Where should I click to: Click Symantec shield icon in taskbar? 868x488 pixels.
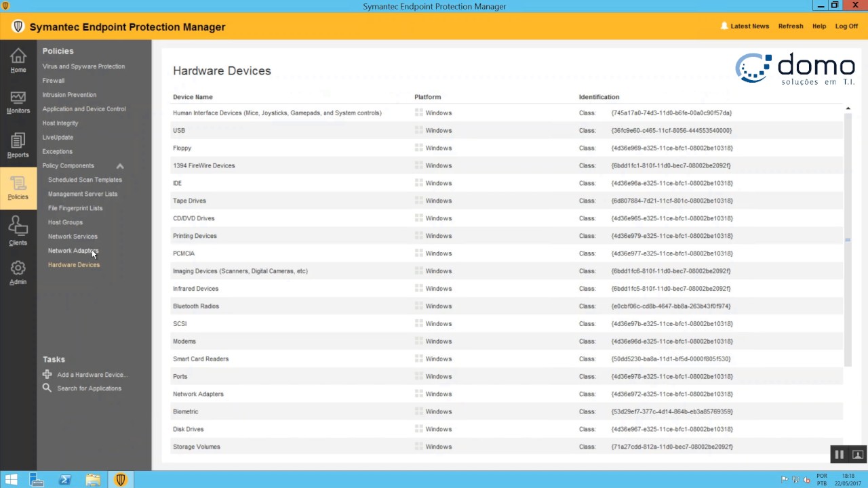(x=121, y=480)
